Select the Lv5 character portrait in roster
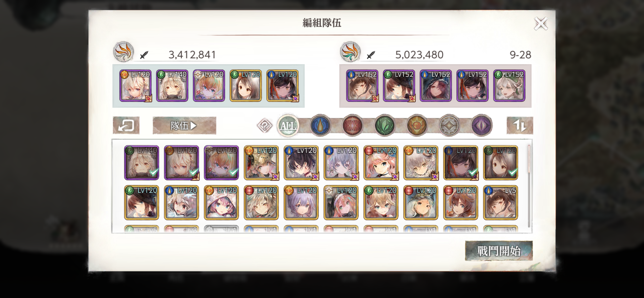 click(x=501, y=202)
